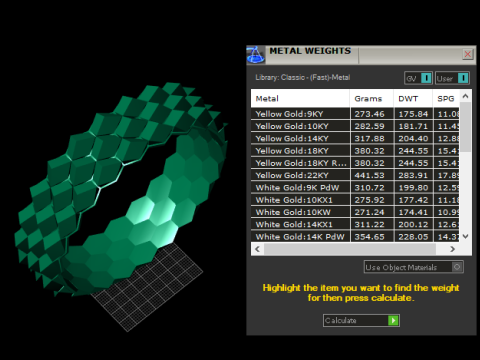Image resolution: width=480 pixels, height=360 pixels.
Task: Click the 228.05 DWT value
Action: pos(413,237)
